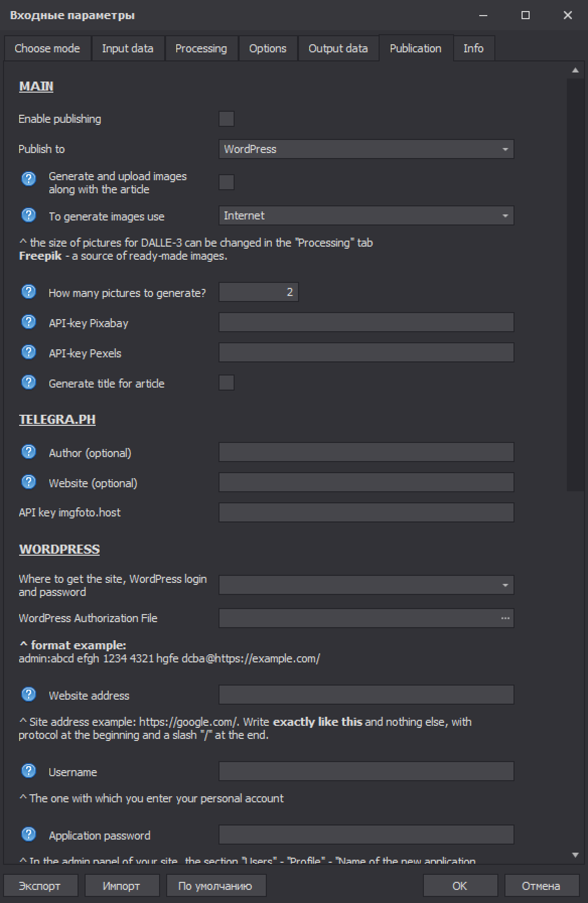Click help icon beside To generate images use
Image resolution: width=588 pixels, height=903 pixels.
coord(29,215)
